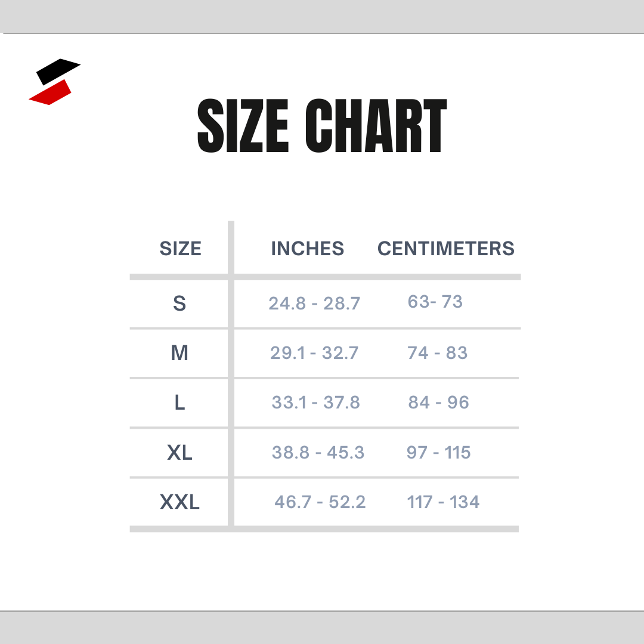Select the 24.8 - 28.7 inches value
The height and width of the screenshot is (644, 644).
[314, 304]
